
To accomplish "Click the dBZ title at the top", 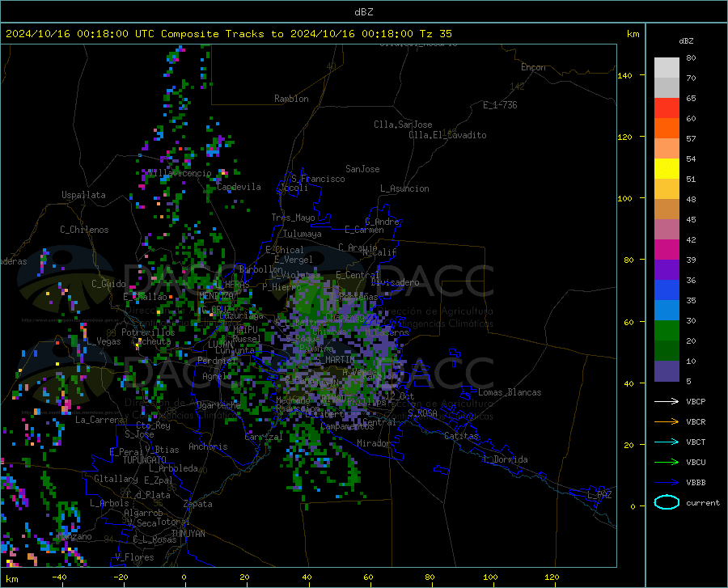I will [x=363, y=12].
